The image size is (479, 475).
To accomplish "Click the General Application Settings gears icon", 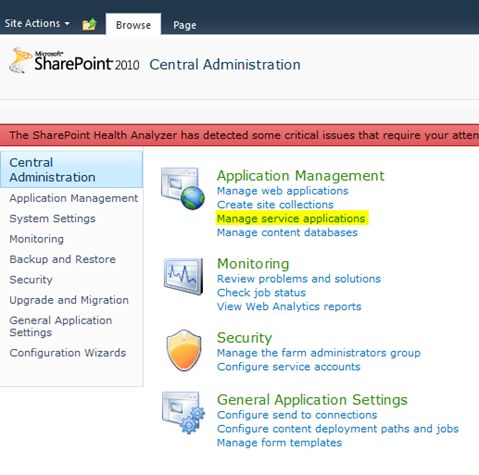I will [183, 413].
